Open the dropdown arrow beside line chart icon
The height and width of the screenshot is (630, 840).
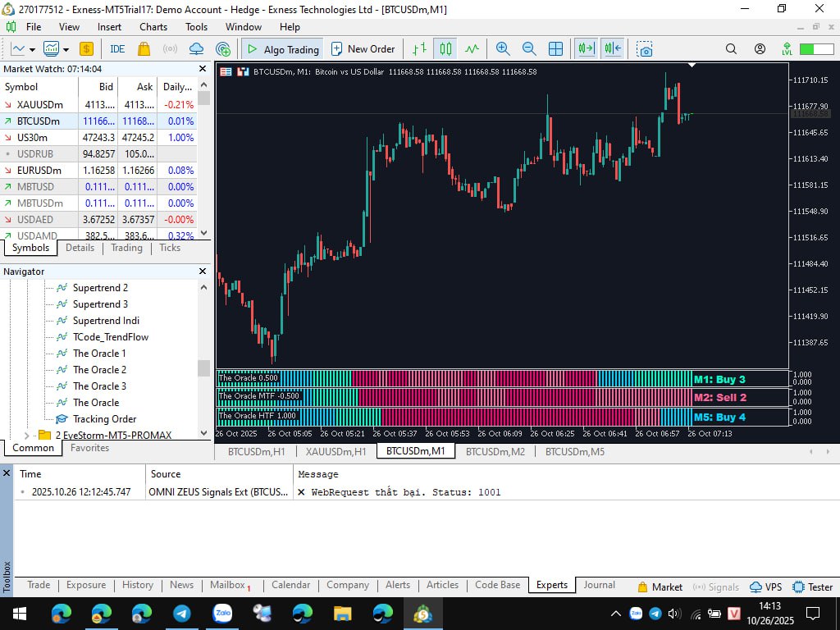(x=32, y=49)
